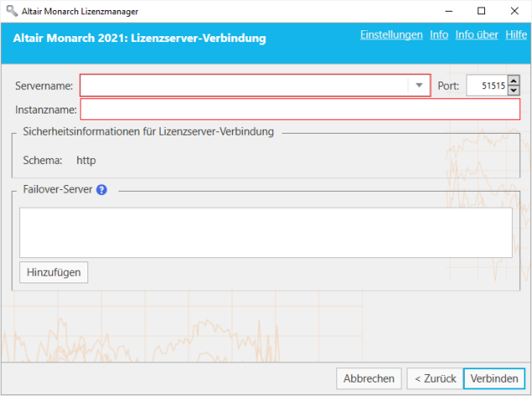532x396 pixels.
Task: Click the Instanzname: label
Action: 45,109
